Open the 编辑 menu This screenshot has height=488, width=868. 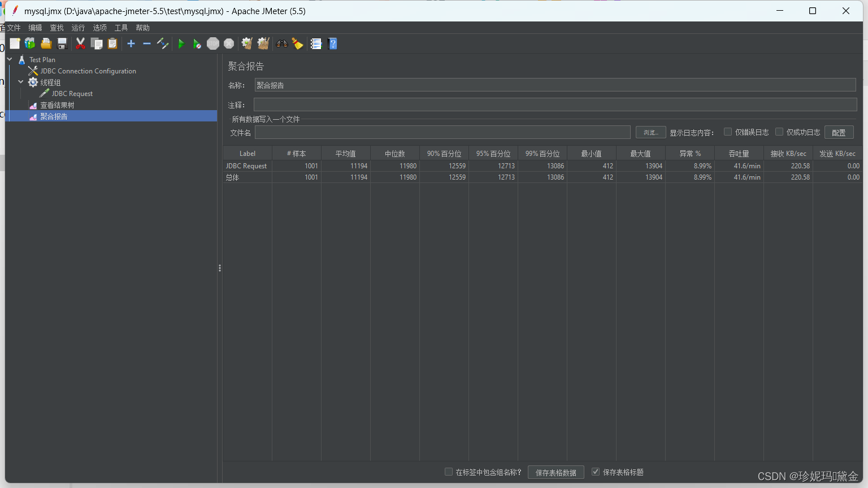(35, 28)
